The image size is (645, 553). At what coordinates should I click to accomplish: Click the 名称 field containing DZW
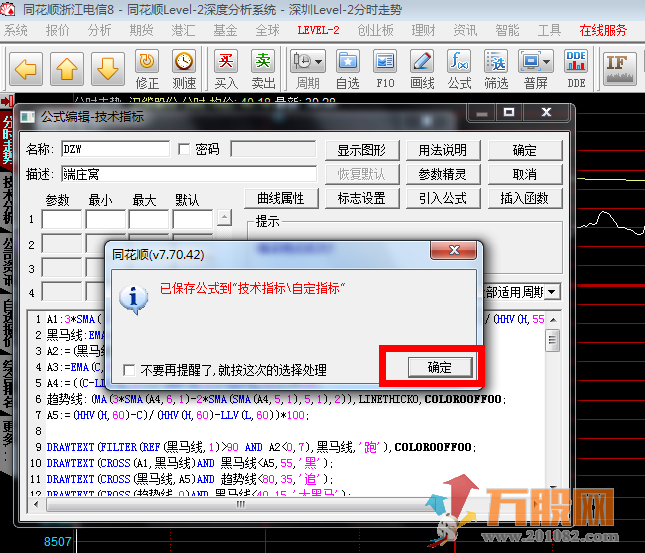(115, 149)
